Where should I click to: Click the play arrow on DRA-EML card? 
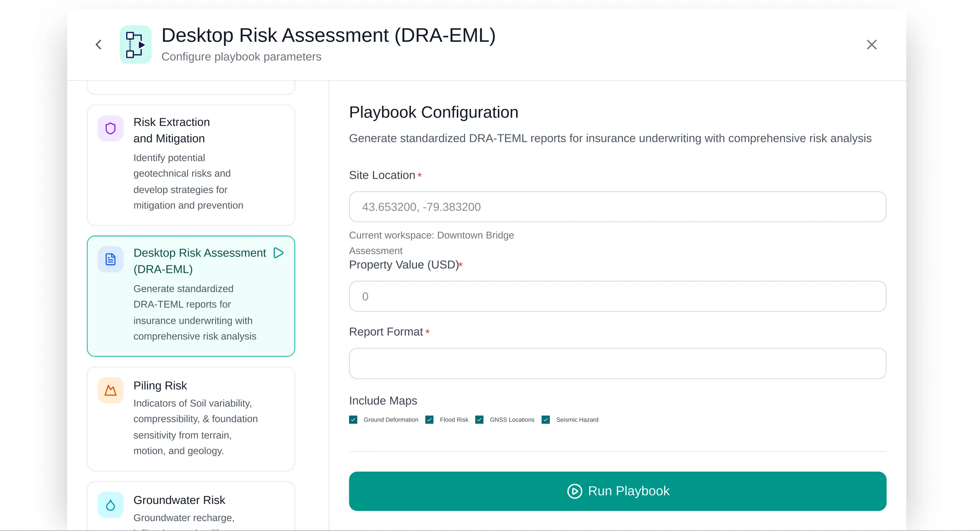coord(279,253)
